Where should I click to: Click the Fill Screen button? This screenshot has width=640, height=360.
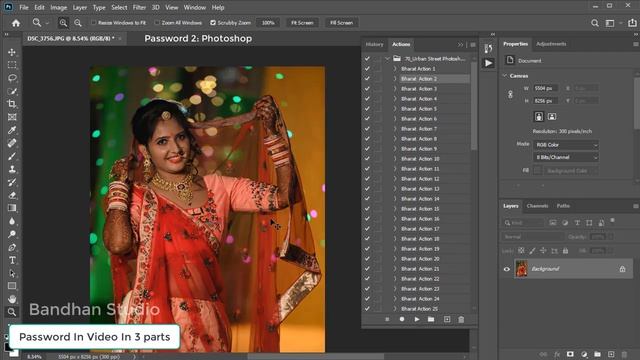click(x=341, y=23)
